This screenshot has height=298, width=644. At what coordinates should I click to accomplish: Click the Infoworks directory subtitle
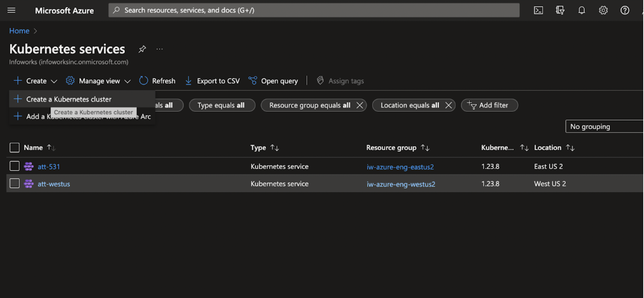(69, 62)
